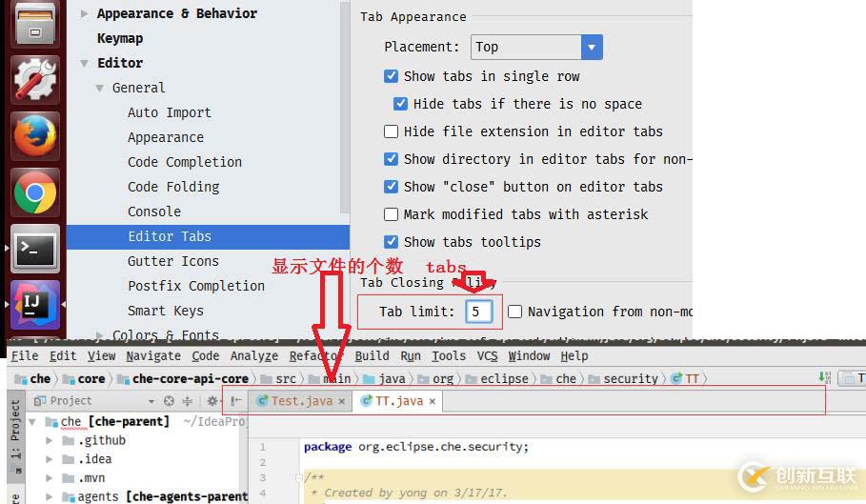Toggle Show tabs tooltips checkbox

[391, 242]
